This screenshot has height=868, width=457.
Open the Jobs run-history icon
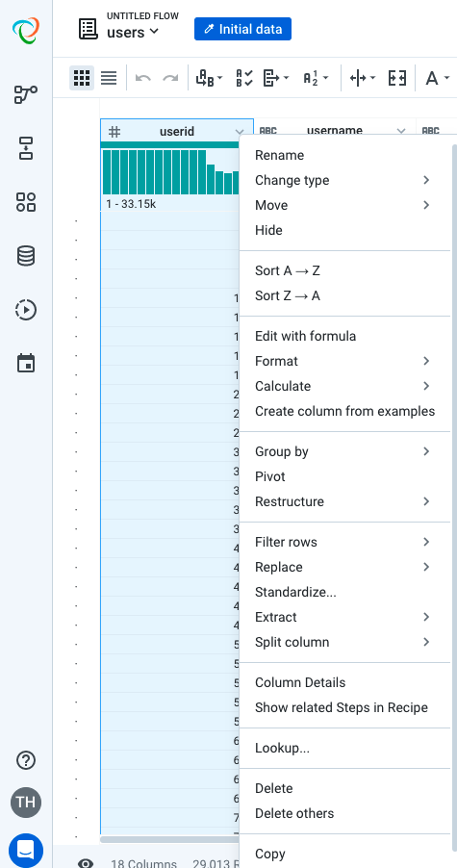pyautogui.click(x=26, y=310)
